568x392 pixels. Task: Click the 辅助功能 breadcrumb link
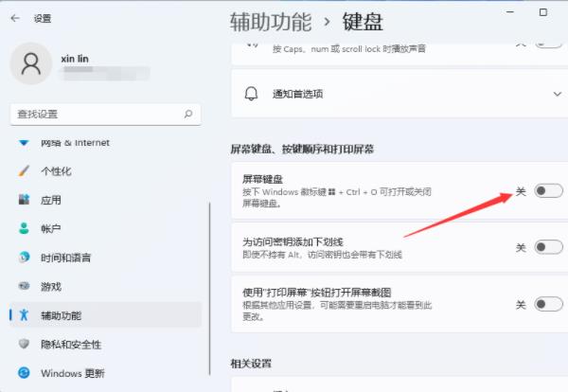point(271,22)
